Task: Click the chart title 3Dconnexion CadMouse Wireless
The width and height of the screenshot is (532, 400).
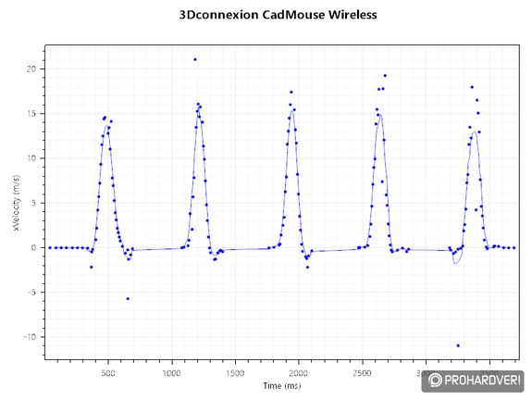Action: [278, 15]
